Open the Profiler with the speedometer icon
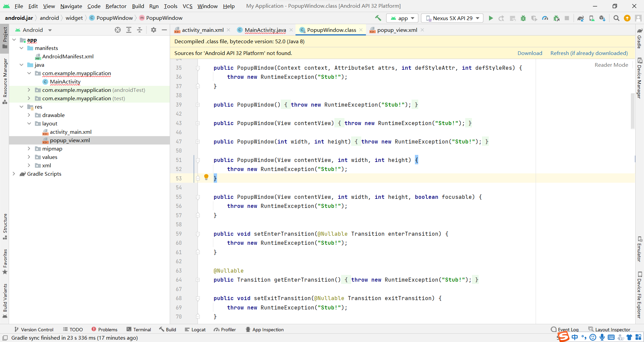The width and height of the screenshot is (644, 342). [545, 18]
